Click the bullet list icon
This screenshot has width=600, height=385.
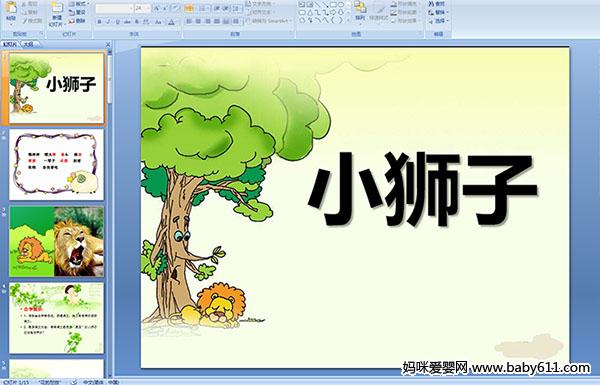(189, 8)
